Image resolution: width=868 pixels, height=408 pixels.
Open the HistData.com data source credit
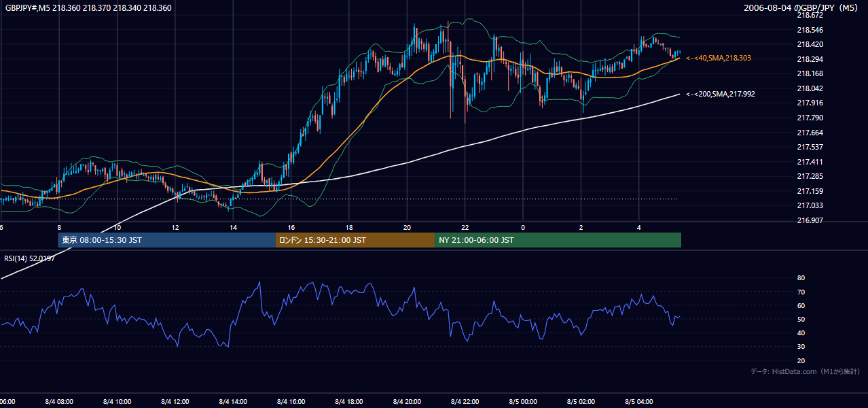point(805,371)
